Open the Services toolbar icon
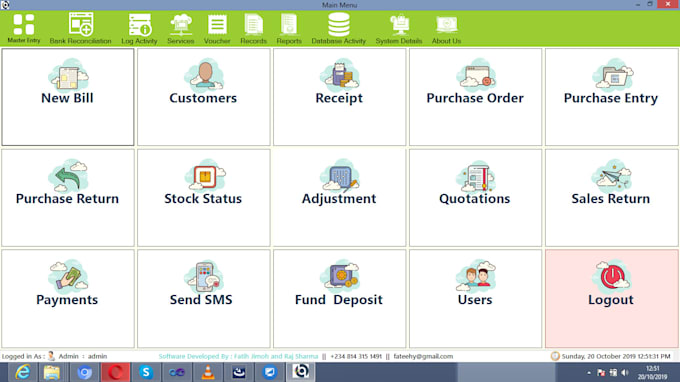Screen dimensions: 680x382 181,28
